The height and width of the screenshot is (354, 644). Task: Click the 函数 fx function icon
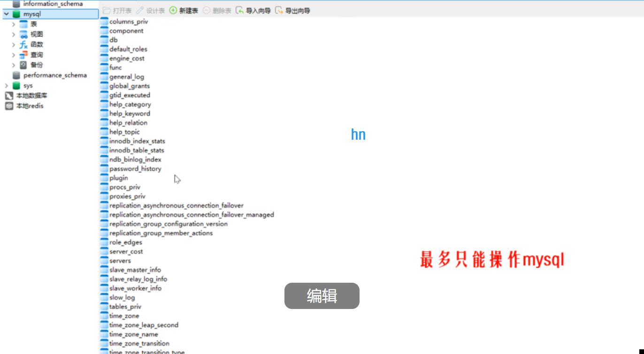pos(23,45)
